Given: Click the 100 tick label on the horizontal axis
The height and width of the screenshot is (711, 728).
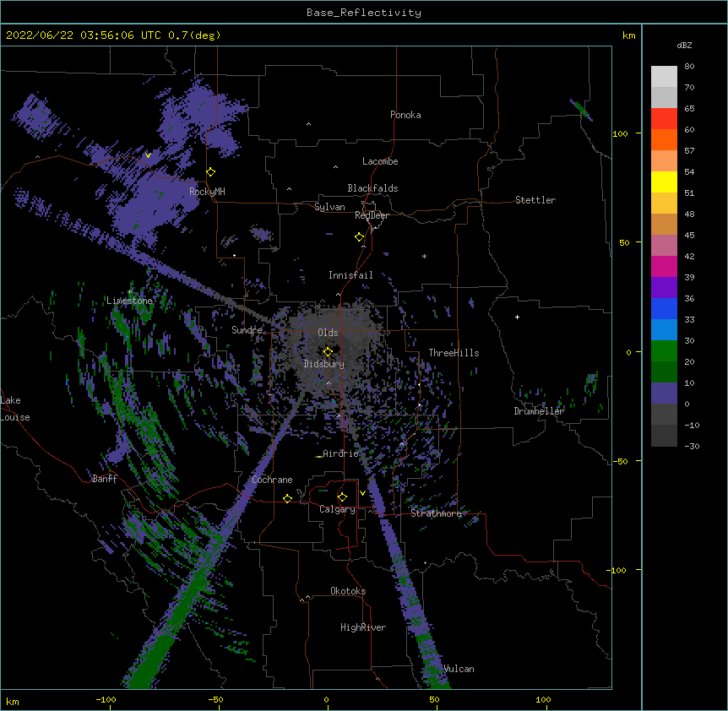Looking at the screenshot, I should click(x=543, y=699).
